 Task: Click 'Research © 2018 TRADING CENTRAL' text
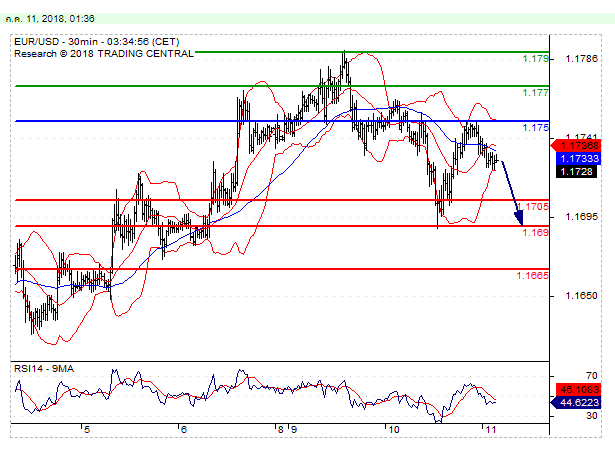pyautogui.click(x=104, y=54)
